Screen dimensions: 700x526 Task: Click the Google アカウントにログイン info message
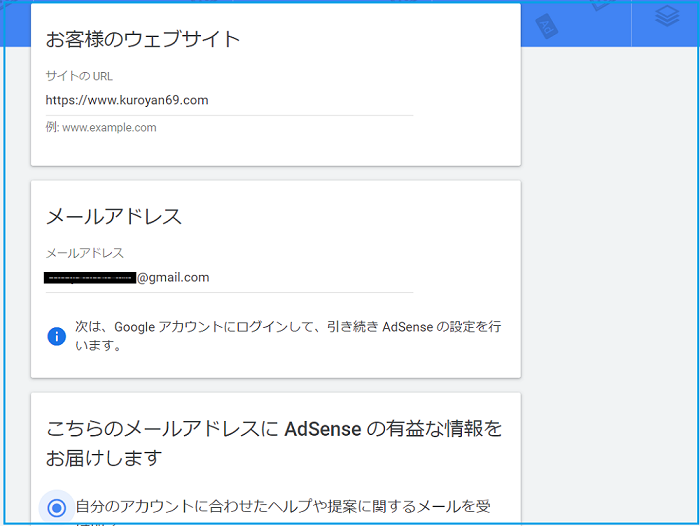click(288, 335)
